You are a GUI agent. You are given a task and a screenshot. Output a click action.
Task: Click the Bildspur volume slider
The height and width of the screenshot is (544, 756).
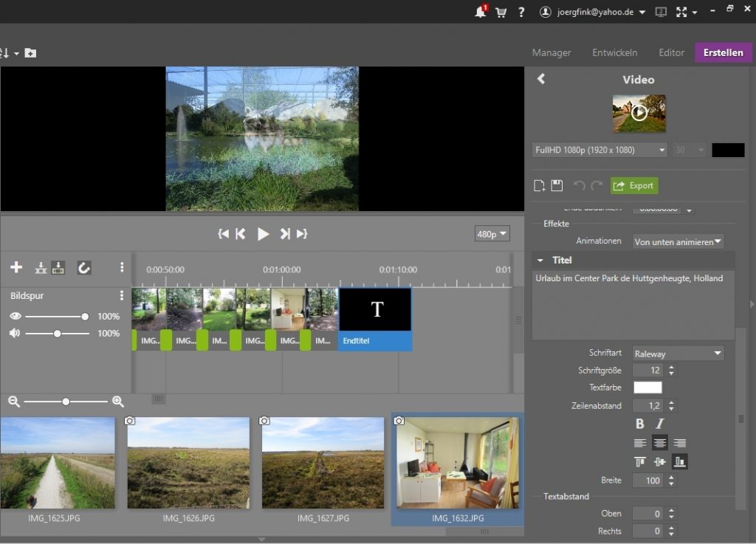(57, 334)
